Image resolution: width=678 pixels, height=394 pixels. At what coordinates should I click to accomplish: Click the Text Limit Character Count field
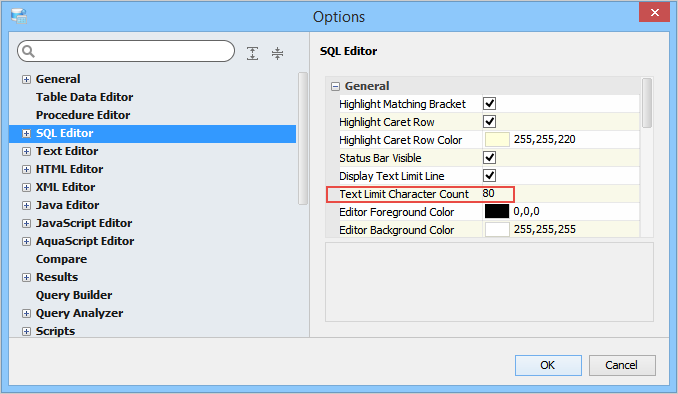tap(561, 194)
